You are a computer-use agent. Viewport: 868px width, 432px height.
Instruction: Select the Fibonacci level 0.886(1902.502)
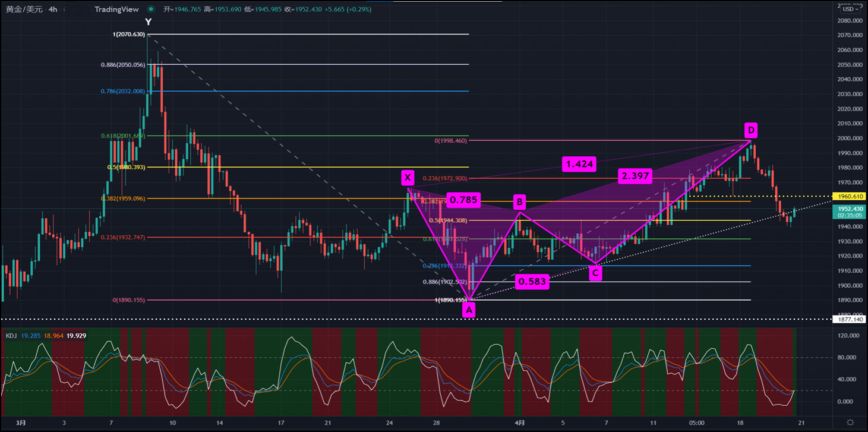tap(445, 282)
